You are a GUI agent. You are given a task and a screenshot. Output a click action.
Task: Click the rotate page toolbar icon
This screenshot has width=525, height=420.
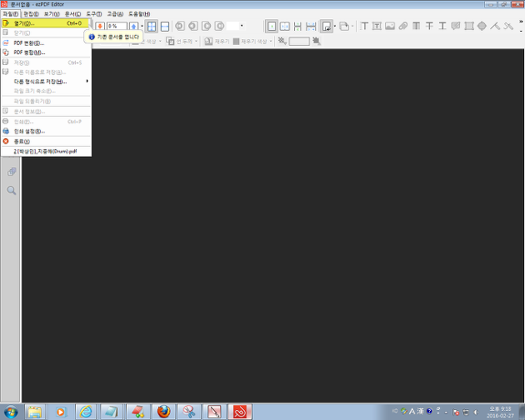click(x=344, y=26)
